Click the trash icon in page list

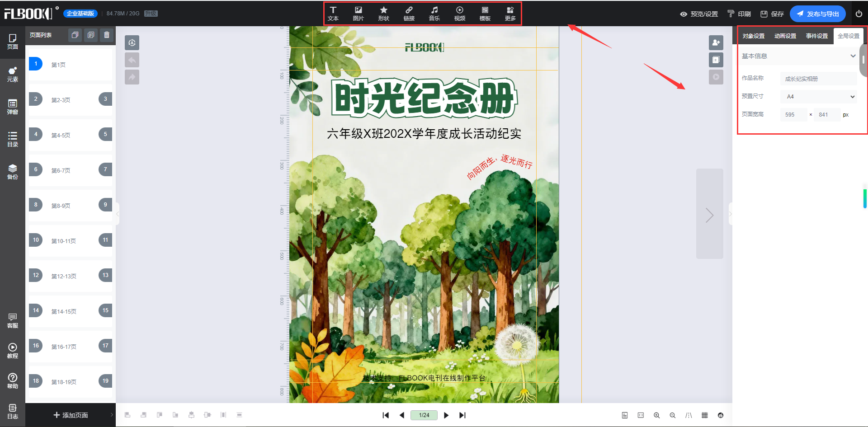tap(107, 35)
